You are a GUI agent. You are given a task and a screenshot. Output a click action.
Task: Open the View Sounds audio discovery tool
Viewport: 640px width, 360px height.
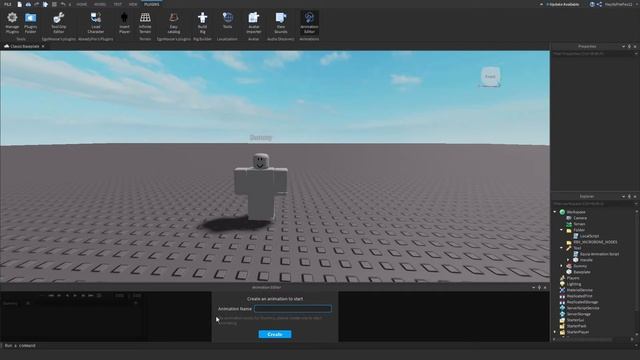coord(280,23)
